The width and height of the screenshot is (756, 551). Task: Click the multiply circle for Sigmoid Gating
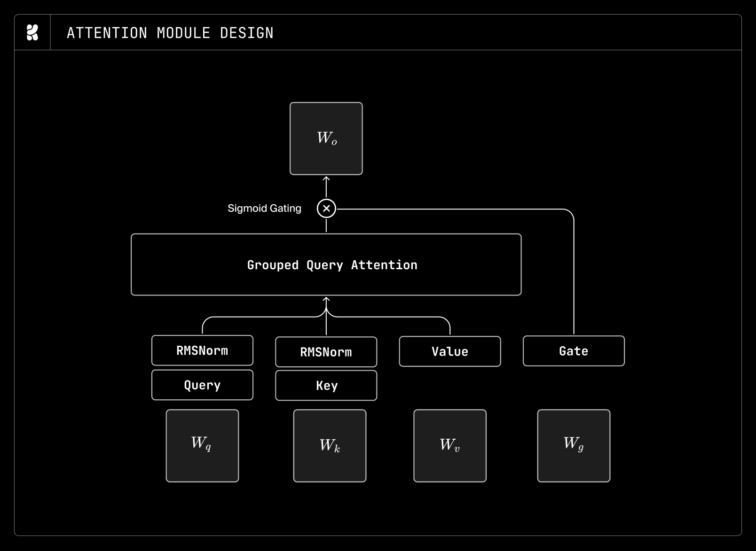tap(326, 208)
